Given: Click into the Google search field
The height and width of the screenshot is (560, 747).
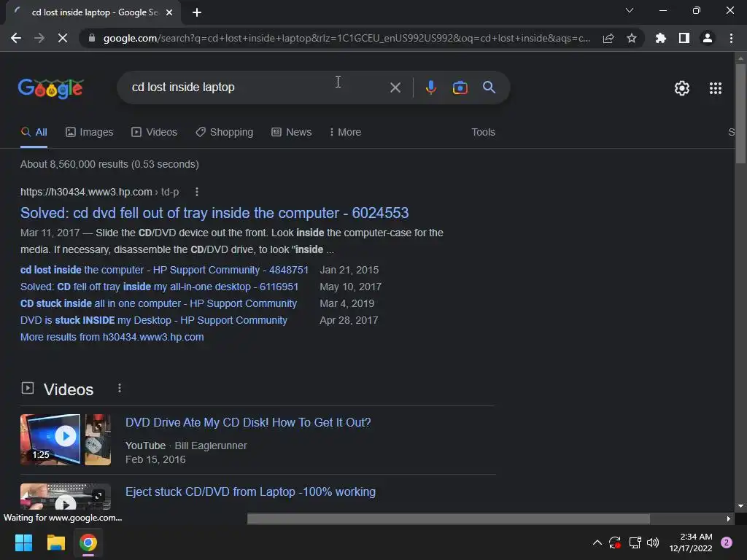Looking at the screenshot, I should pos(258,87).
